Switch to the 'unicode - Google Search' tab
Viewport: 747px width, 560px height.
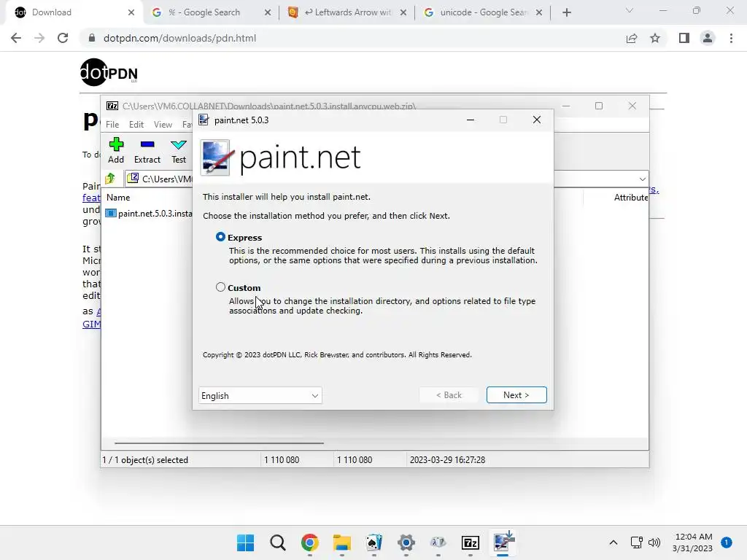(484, 12)
